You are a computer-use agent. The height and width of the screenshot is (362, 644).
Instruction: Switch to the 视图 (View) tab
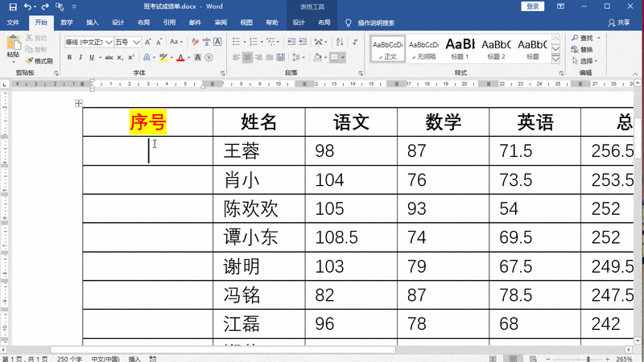click(x=246, y=23)
